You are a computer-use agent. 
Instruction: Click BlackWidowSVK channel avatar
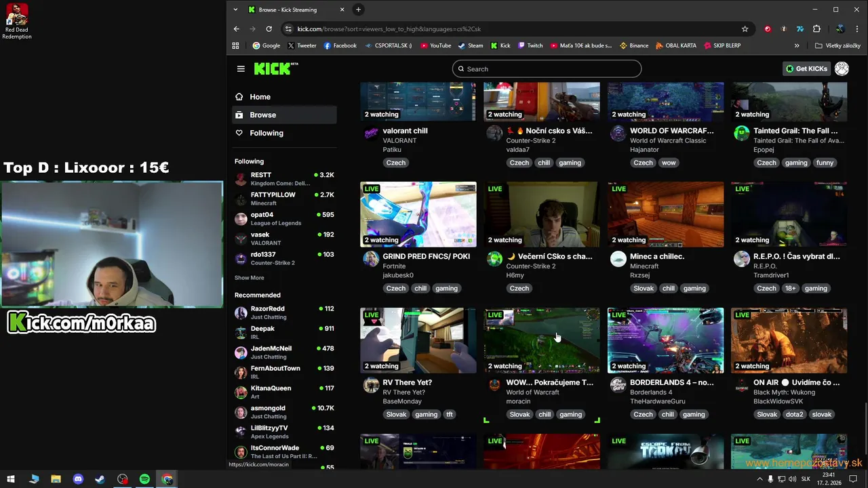pyautogui.click(x=742, y=385)
